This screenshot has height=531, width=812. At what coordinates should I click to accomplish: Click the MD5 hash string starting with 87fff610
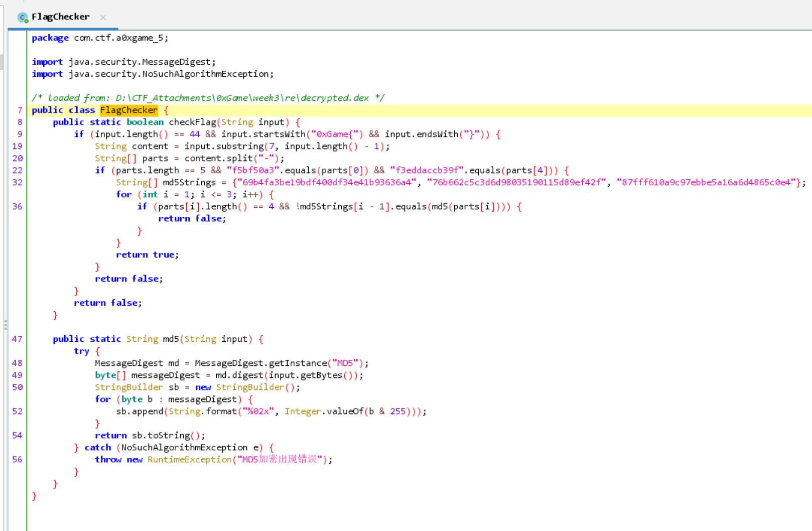point(706,183)
